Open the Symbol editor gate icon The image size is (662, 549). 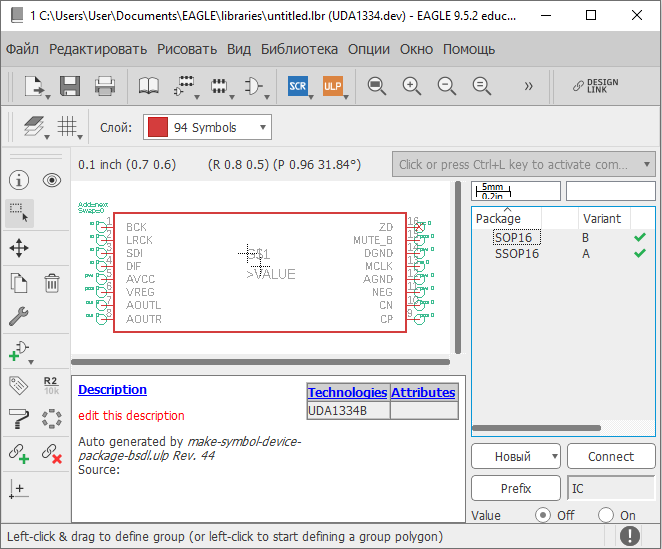253,86
